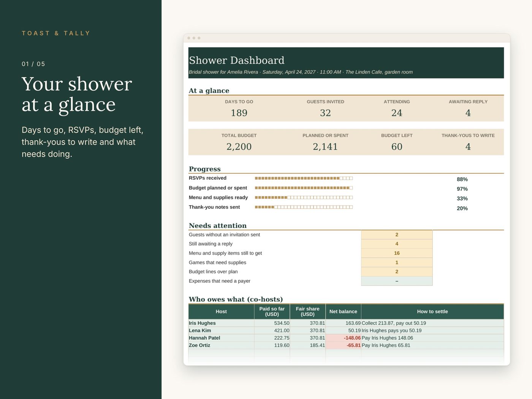Viewport: 532px width, 399px height.
Task: Select Zoe Ortiz's net balance -65.81
Action: (x=343, y=345)
